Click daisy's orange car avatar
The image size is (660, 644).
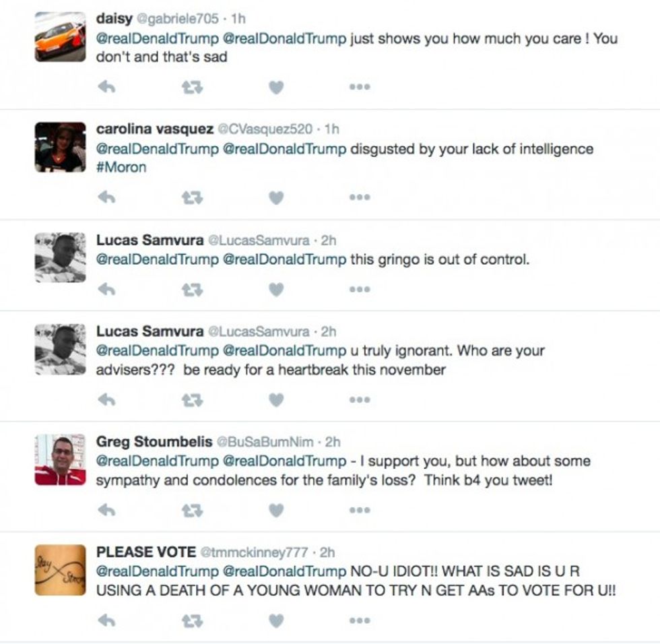coord(60,37)
